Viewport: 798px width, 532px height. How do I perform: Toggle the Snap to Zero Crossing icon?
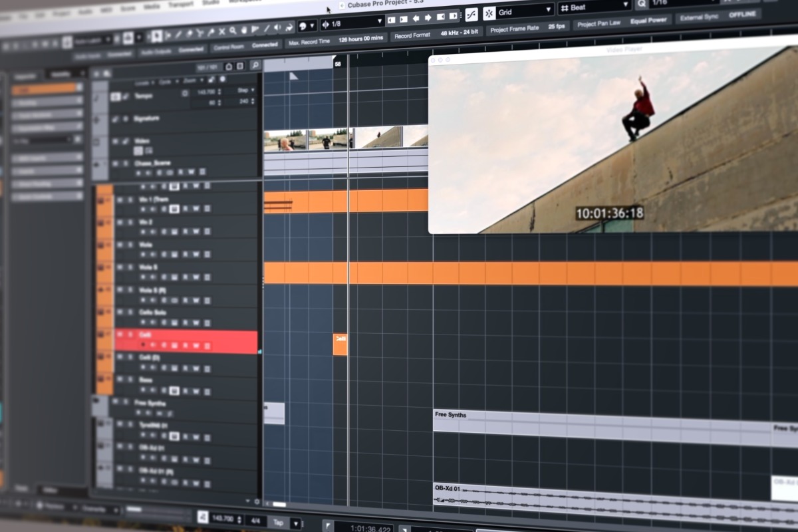coord(471,14)
